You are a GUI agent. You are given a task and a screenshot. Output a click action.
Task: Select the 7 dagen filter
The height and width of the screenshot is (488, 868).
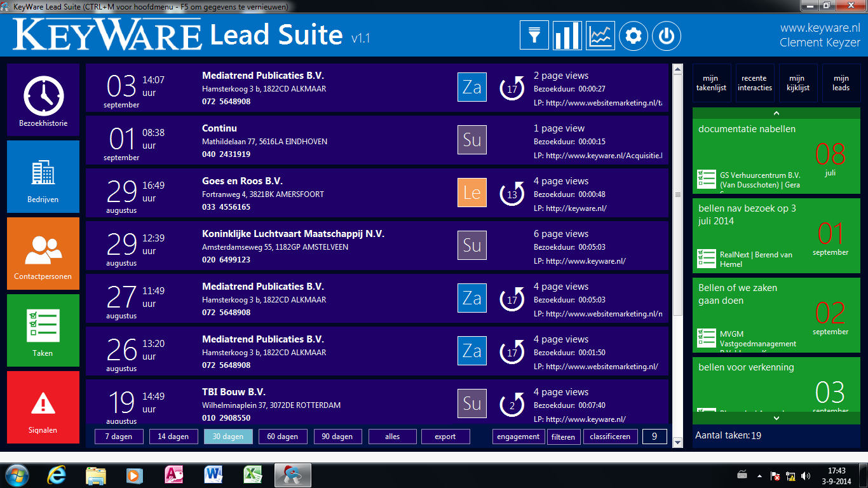(119, 437)
